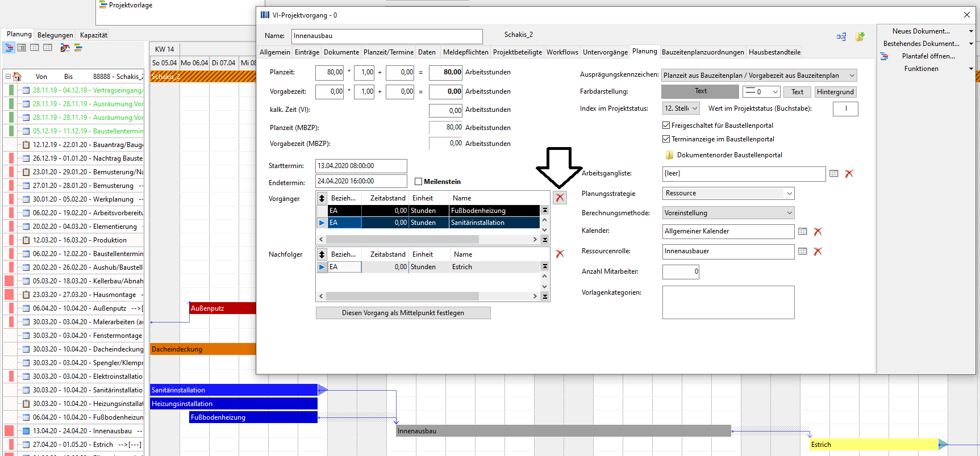Click gray Text color preview swatch
980x456 pixels.
point(700,91)
